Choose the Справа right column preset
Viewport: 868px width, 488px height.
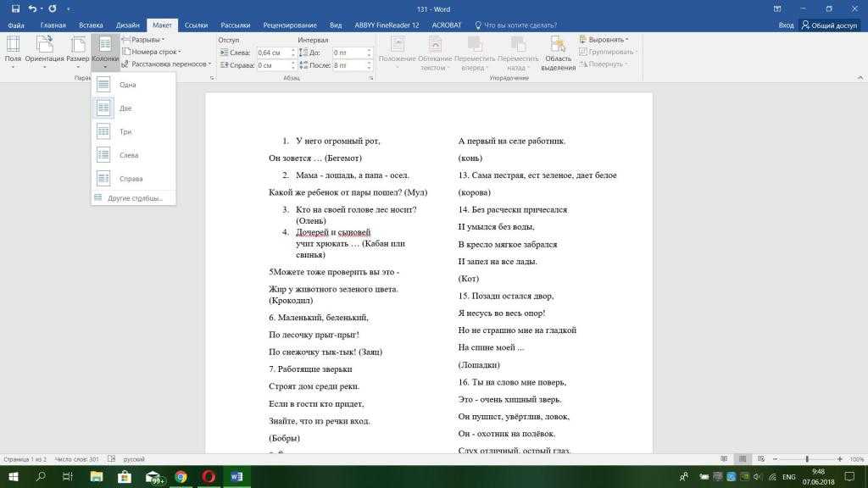(130, 179)
